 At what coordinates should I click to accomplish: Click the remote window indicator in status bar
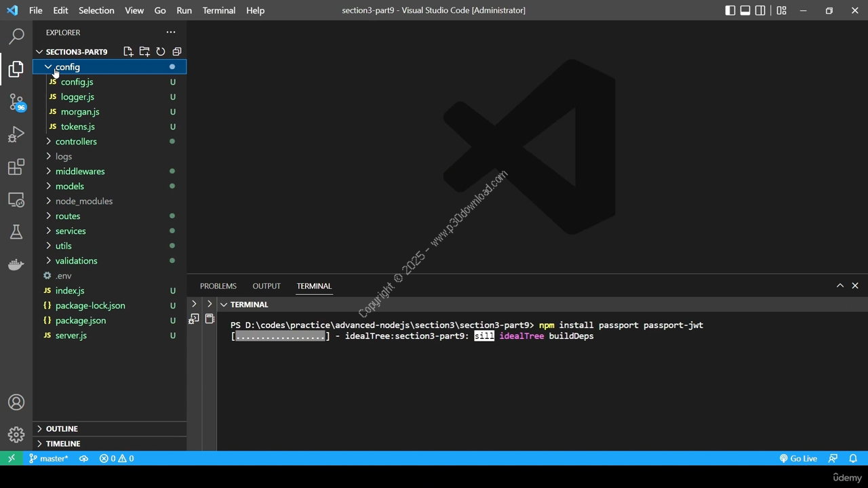point(11,458)
